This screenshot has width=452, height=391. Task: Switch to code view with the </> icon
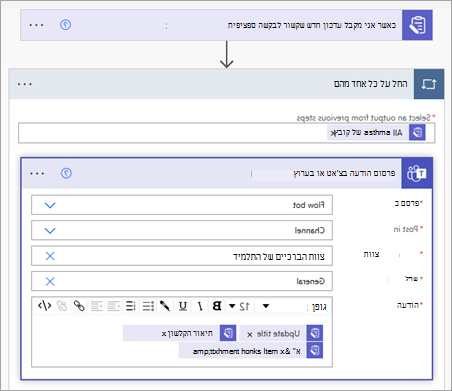point(44,306)
